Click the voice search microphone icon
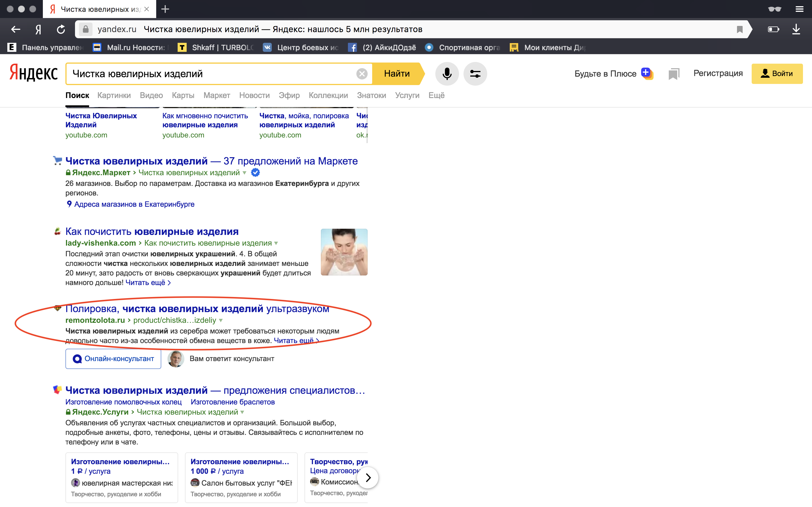 click(447, 74)
